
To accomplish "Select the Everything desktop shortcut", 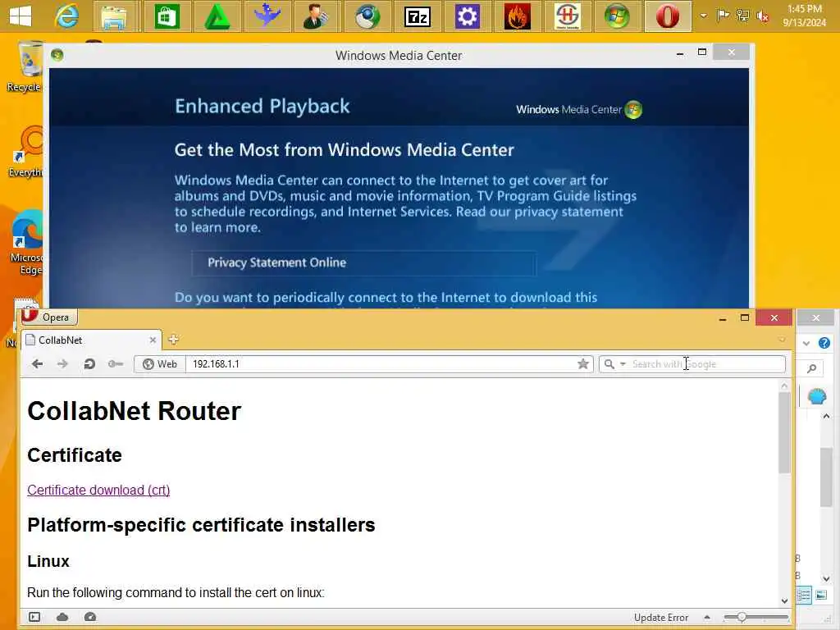I will click(x=25, y=151).
